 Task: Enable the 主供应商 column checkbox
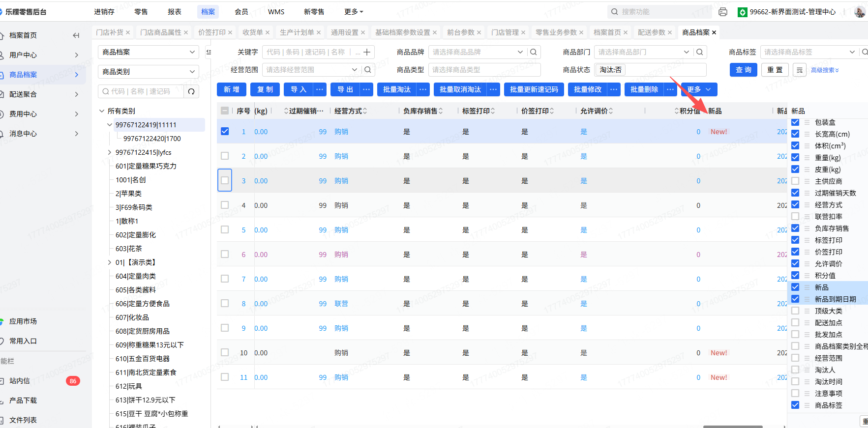pos(795,181)
